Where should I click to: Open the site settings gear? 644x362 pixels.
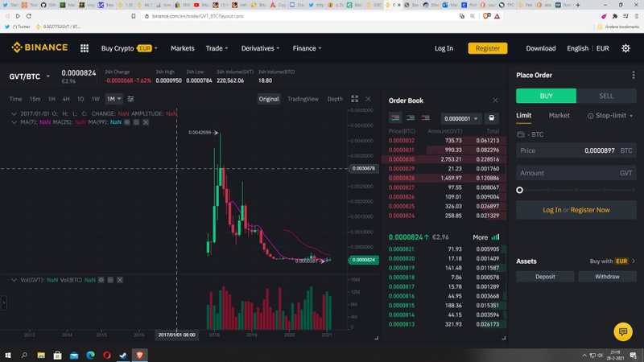pos(625,48)
